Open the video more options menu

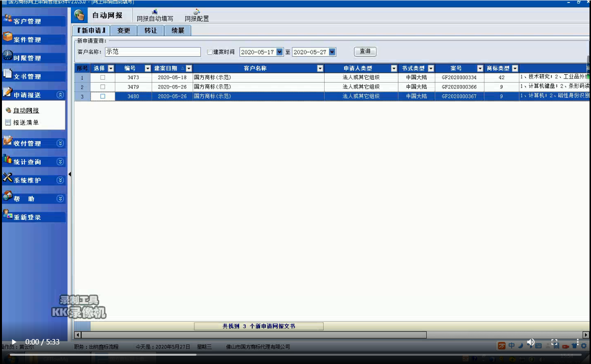577,343
